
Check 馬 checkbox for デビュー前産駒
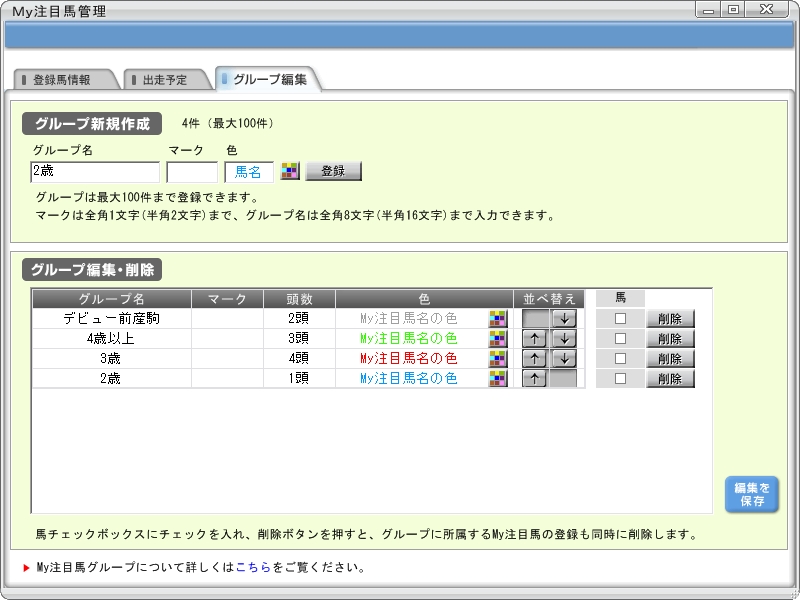coord(620,318)
